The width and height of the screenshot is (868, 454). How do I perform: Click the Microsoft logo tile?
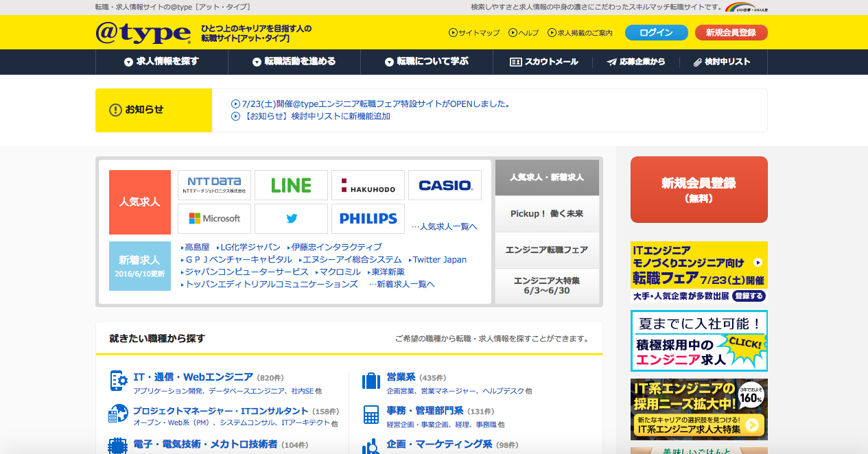click(x=214, y=219)
